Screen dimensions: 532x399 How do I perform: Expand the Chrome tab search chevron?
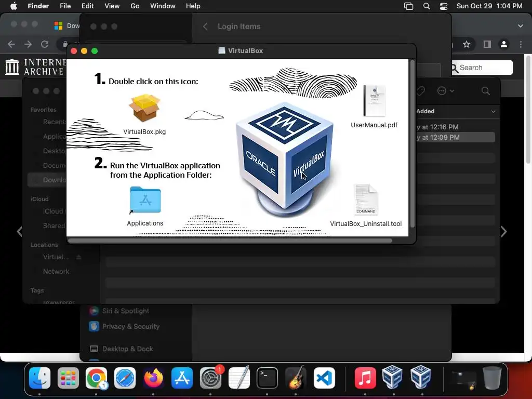521,26
